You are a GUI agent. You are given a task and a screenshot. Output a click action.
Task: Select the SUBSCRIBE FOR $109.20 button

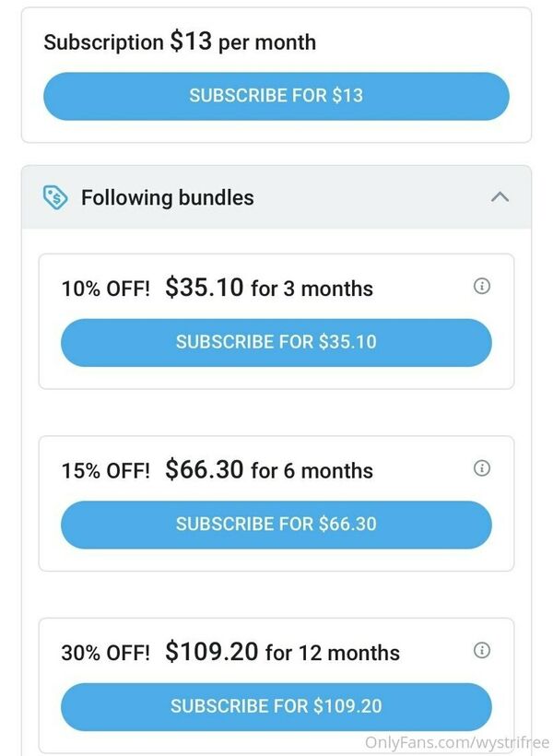coord(276,707)
